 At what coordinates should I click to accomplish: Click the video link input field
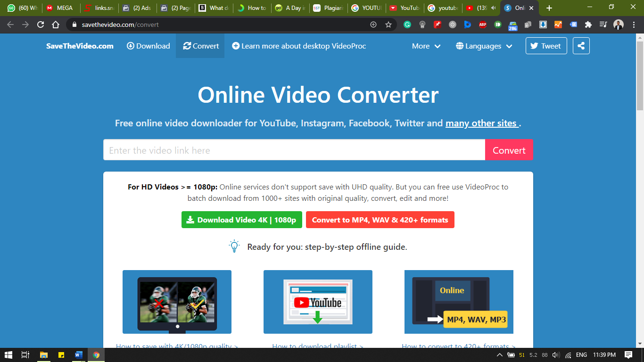pos(294,150)
